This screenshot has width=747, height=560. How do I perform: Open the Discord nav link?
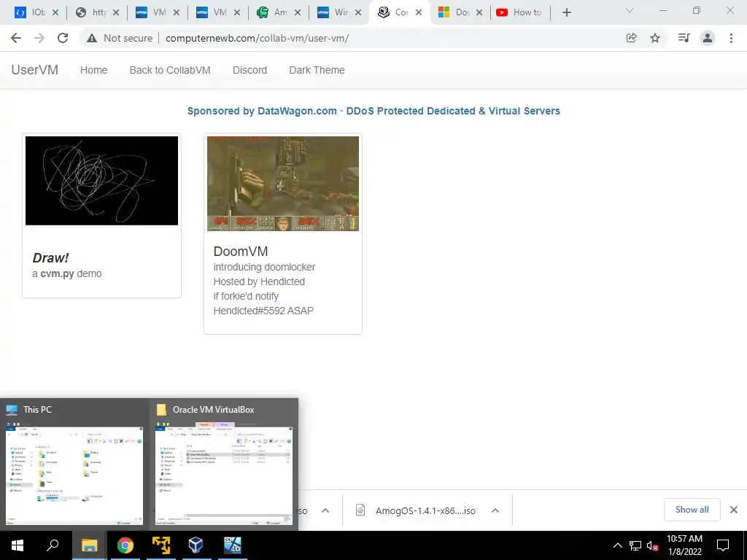click(x=249, y=70)
